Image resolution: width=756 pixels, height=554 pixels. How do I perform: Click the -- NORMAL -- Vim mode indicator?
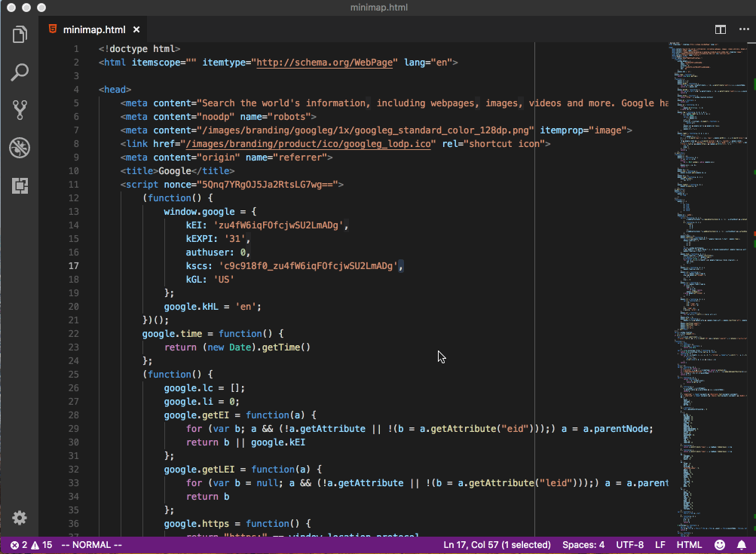(x=92, y=545)
